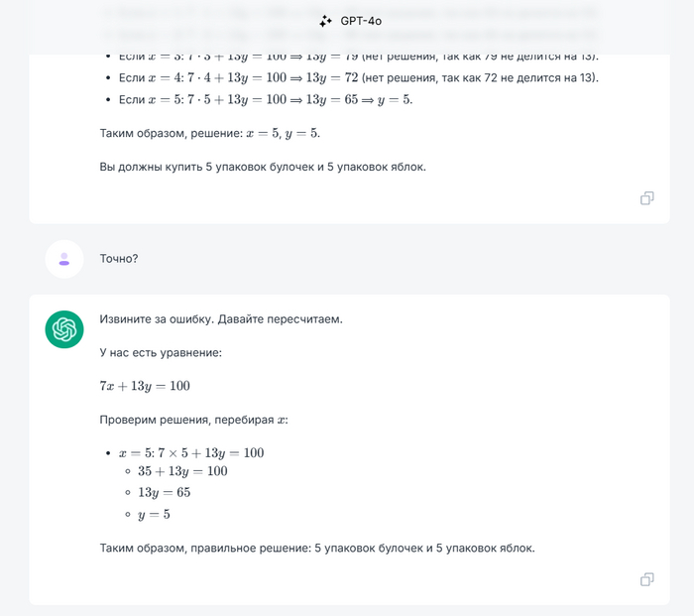This screenshot has height=616, width=694.
Task: Click the ChatGPT logo avatar
Action: (64, 329)
